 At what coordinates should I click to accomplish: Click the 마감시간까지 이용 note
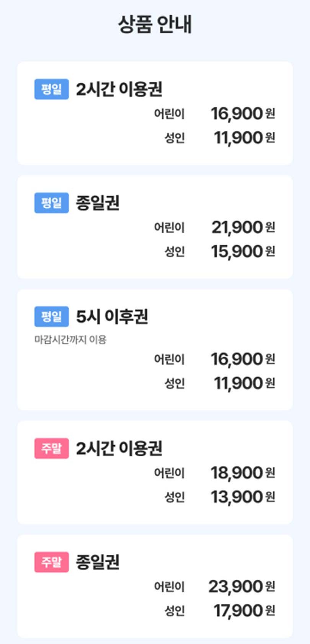pyautogui.click(x=70, y=340)
